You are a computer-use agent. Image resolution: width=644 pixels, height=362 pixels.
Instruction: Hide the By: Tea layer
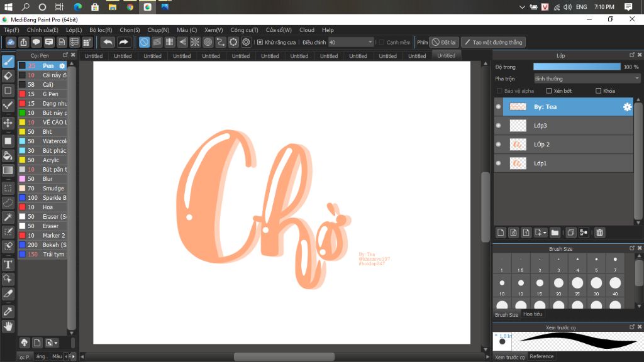[x=499, y=107]
